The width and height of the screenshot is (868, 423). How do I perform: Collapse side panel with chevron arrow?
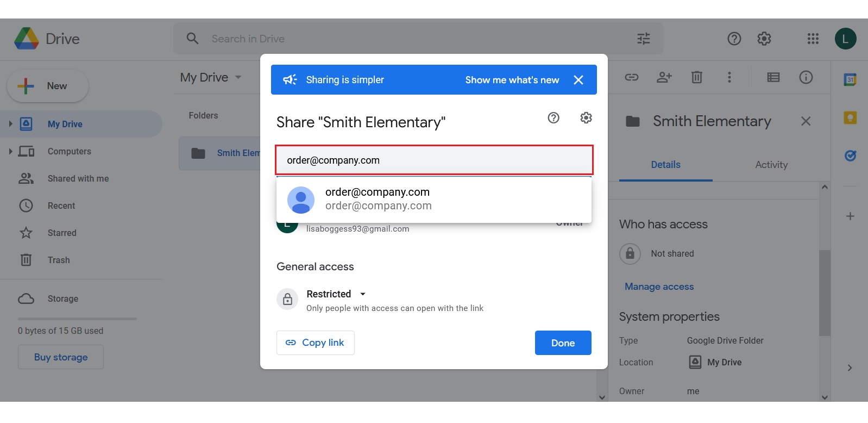(x=850, y=368)
